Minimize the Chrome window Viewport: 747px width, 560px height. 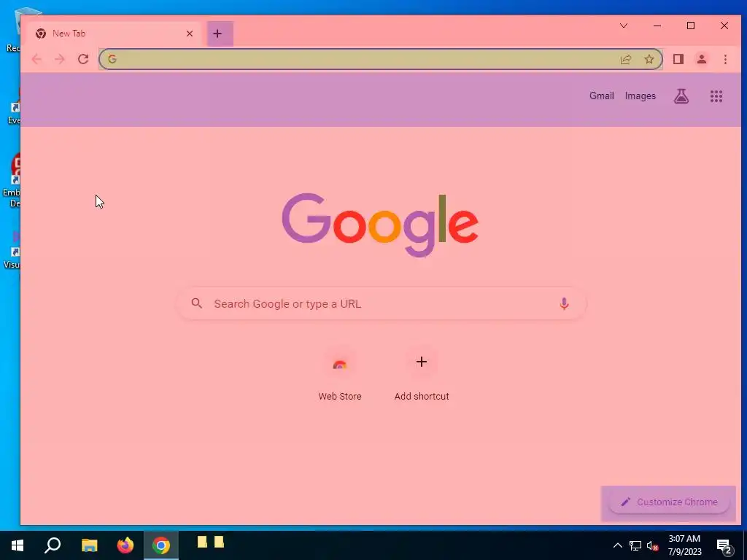(657, 26)
